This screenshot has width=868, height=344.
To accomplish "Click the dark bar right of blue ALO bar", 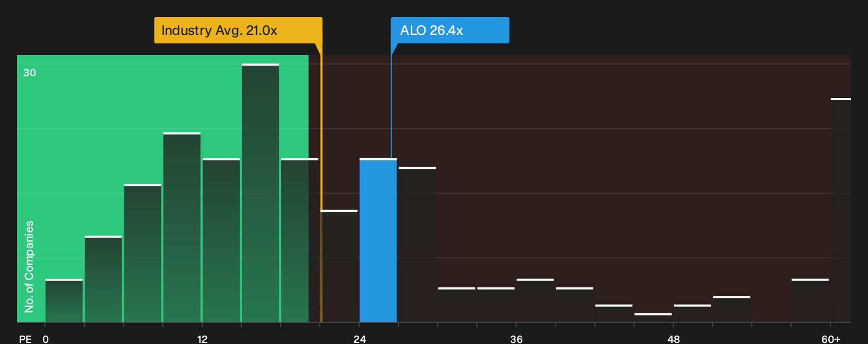I will 418,245.
